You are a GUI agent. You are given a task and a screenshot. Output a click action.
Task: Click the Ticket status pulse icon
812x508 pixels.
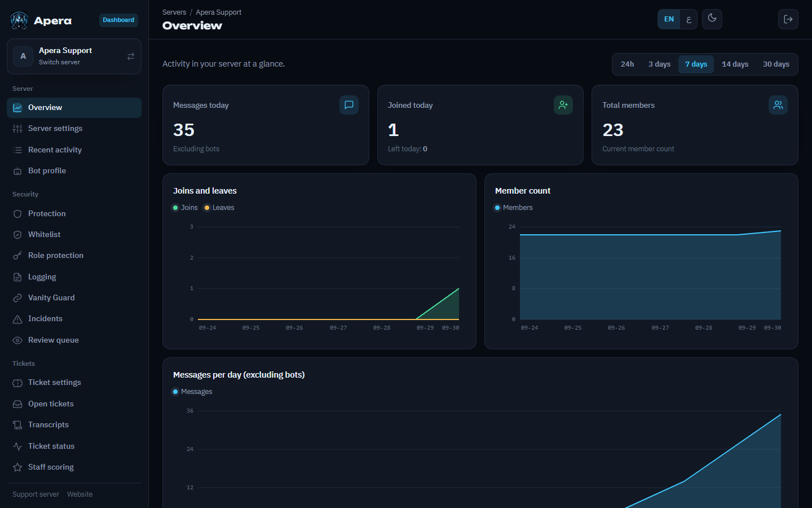[17, 446]
